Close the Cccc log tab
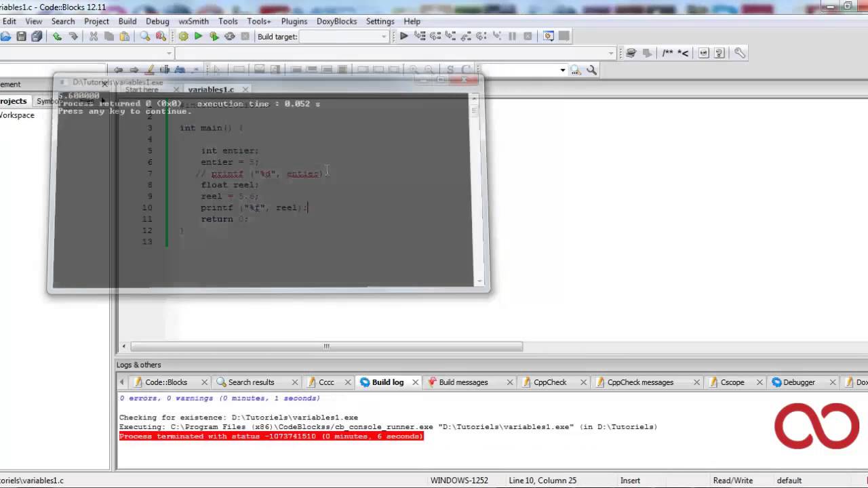This screenshot has height=488, width=868. (348, 382)
